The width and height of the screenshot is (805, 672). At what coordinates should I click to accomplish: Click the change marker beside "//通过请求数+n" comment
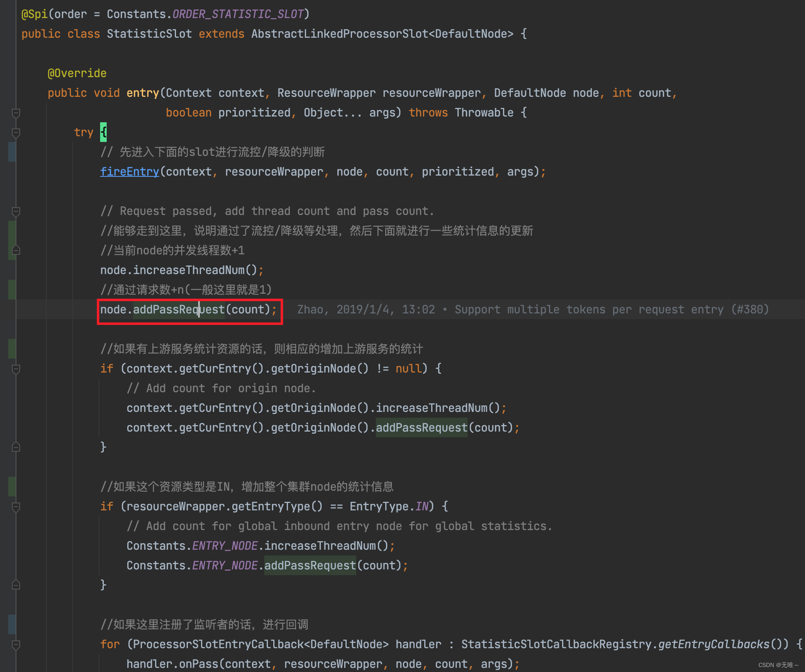12,290
